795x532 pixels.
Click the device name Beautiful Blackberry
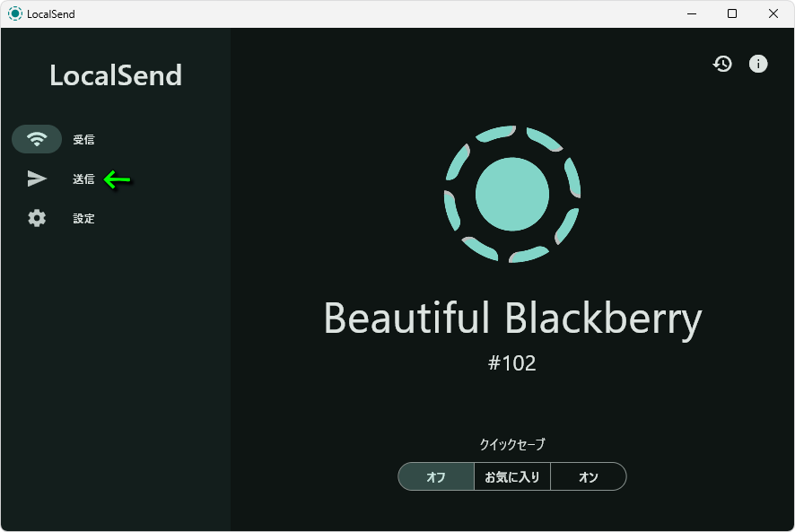point(512,319)
